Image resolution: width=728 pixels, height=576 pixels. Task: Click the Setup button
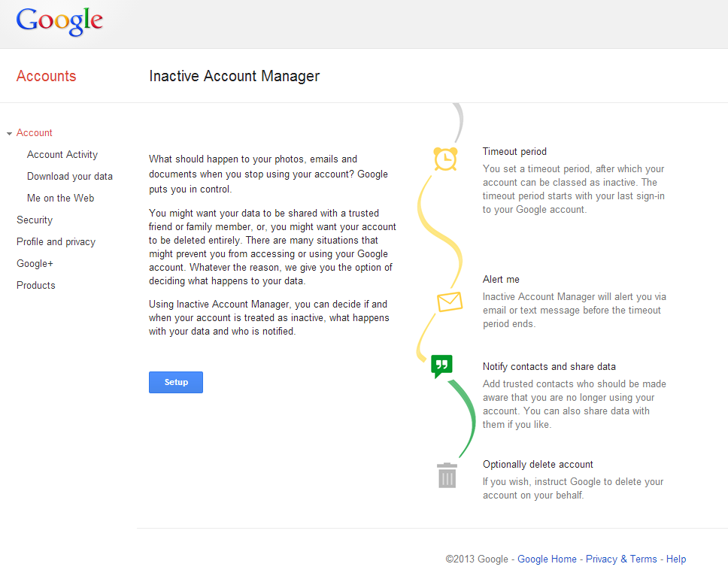[x=176, y=382]
